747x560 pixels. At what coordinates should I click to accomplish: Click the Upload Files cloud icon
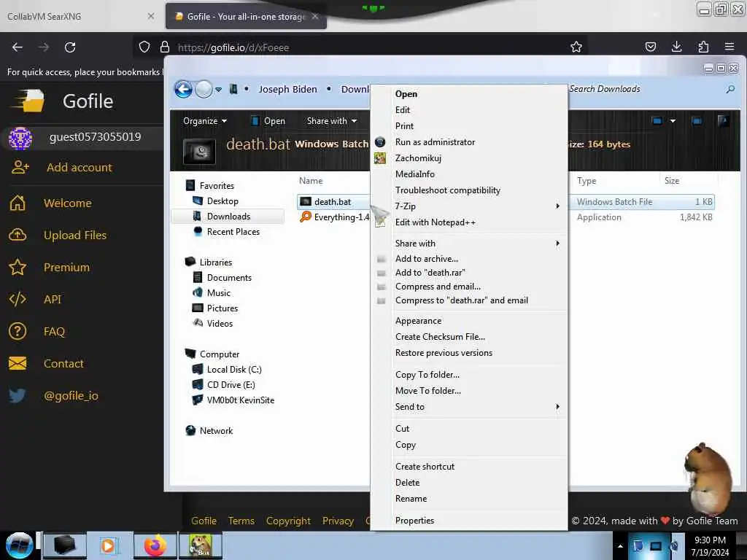pyautogui.click(x=18, y=235)
